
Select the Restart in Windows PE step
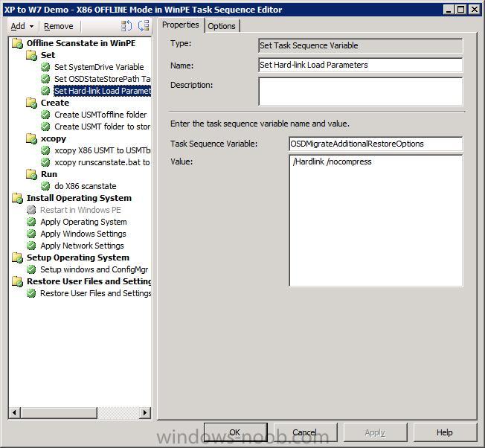(80, 210)
